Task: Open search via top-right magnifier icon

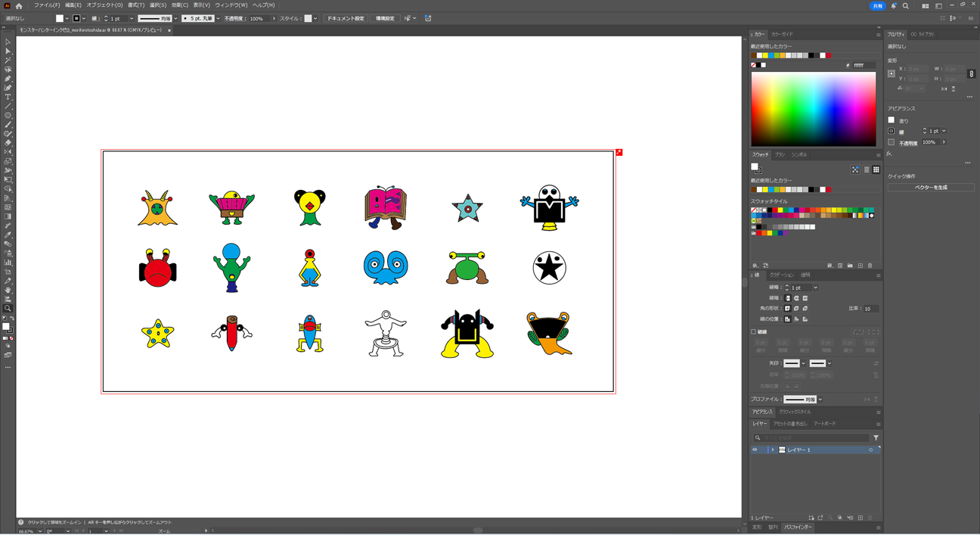Action: pyautogui.click(x=905, y=5)
